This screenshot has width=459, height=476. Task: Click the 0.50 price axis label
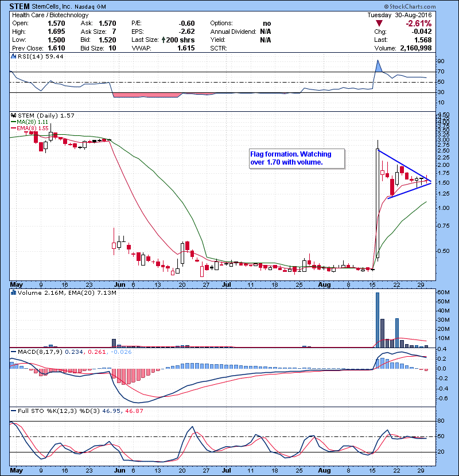coord(444,251)
